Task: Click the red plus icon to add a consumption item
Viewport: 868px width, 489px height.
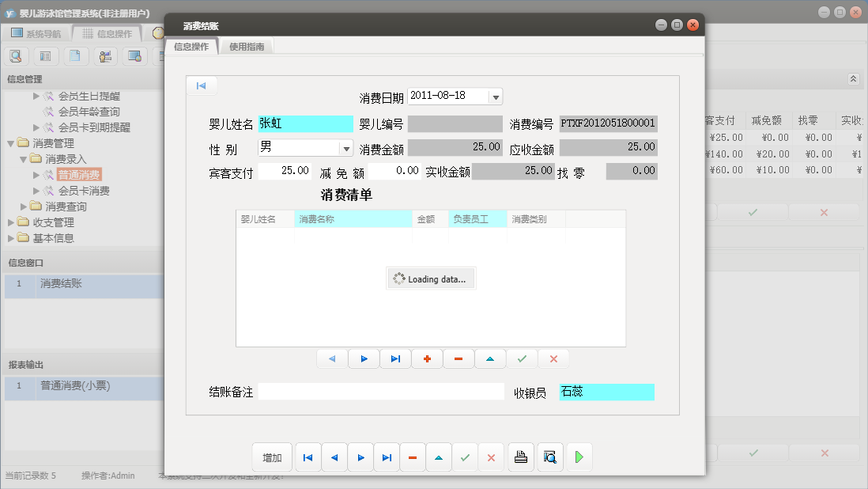Action: click(x=427, y=358)
